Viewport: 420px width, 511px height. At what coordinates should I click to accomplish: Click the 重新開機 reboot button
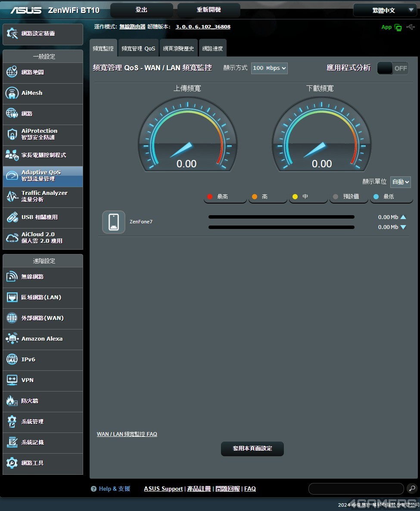click(x=208, y=10)
